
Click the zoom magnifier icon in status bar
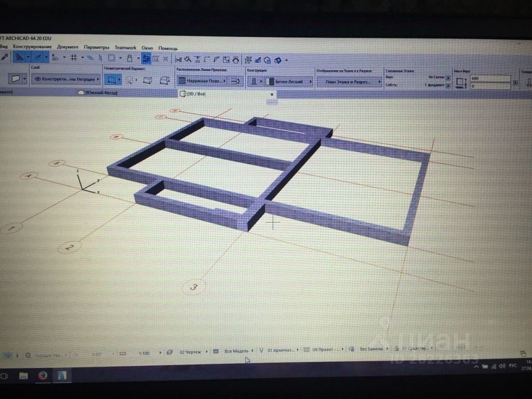coord(28,355)
